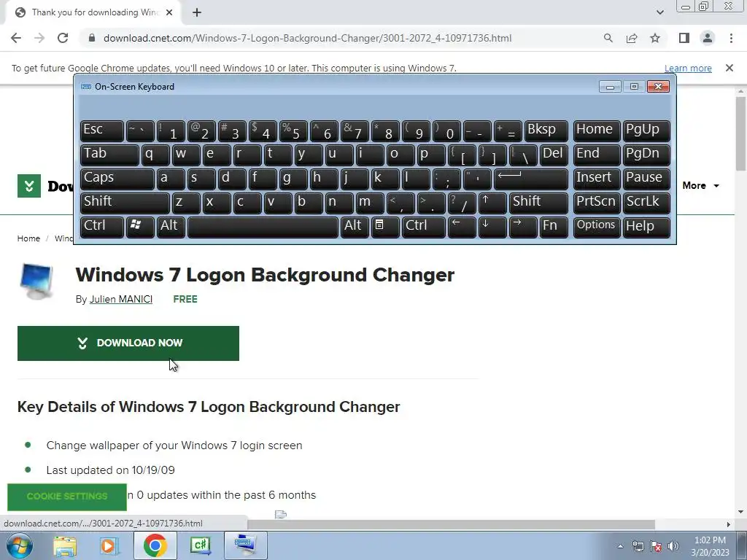Toggle Fn key on On-Screen Keyboard

pos(554,227)
